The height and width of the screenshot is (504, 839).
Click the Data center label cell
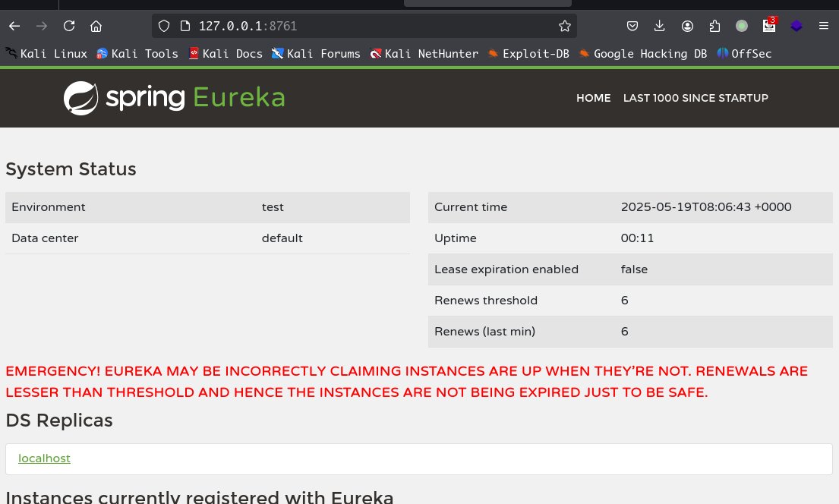(45, 238)
